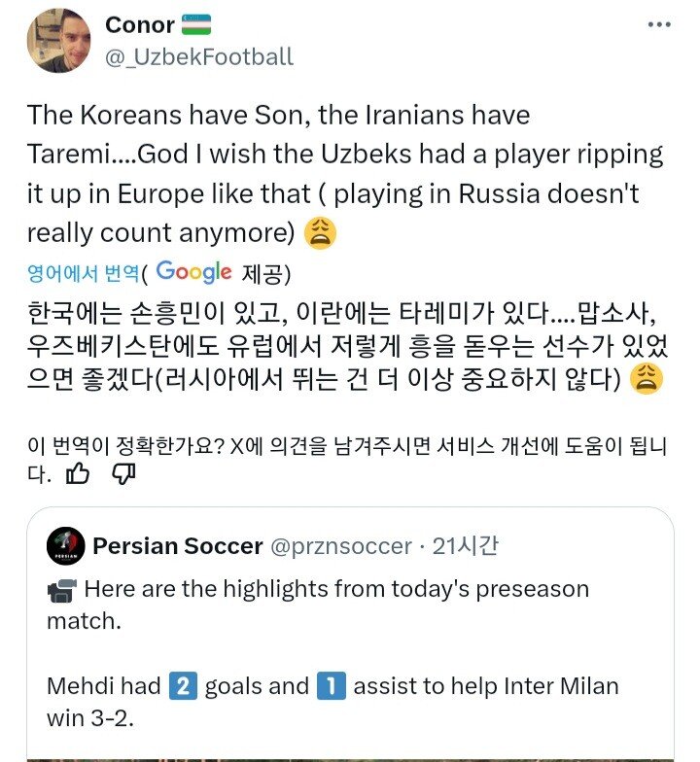Tap weary face emoji in English tweet
Screen dimensions: 700x762
click(x=318, y=233)
